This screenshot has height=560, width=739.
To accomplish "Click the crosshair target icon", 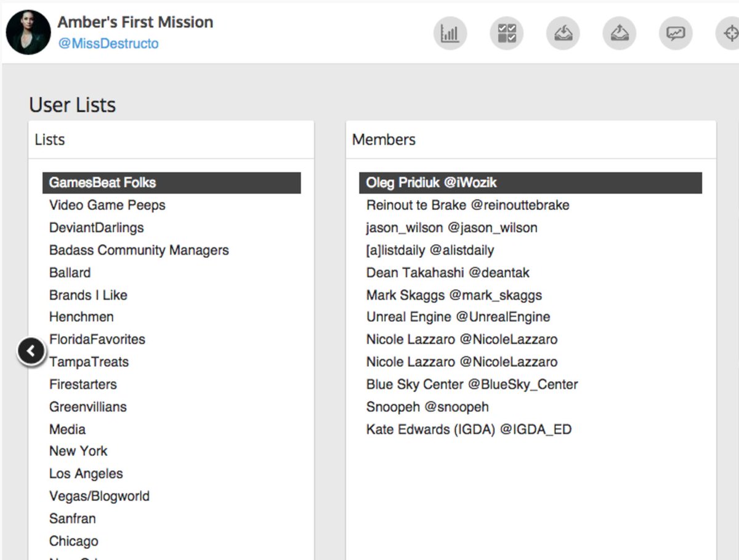I will pos(729,33).
